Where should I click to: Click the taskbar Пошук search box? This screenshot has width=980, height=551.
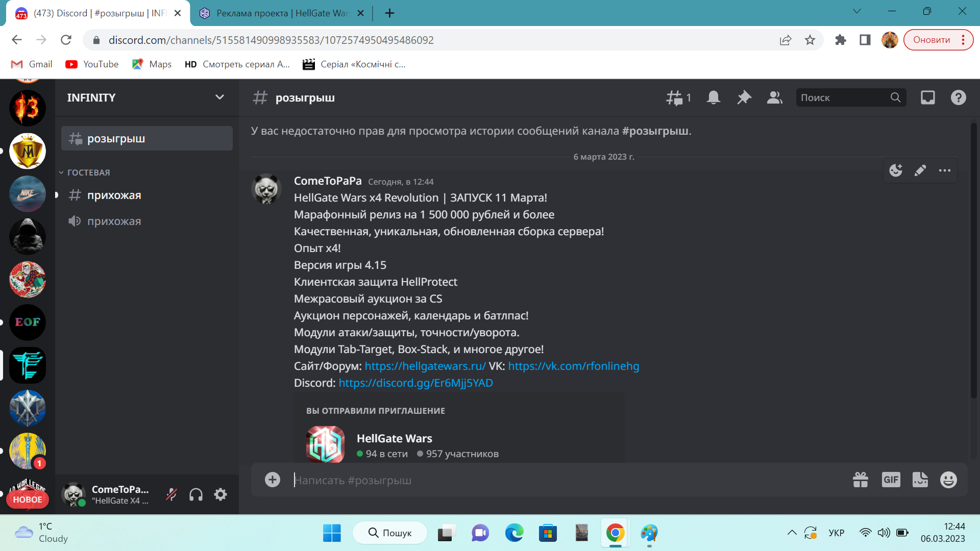(x=390, y=533)
